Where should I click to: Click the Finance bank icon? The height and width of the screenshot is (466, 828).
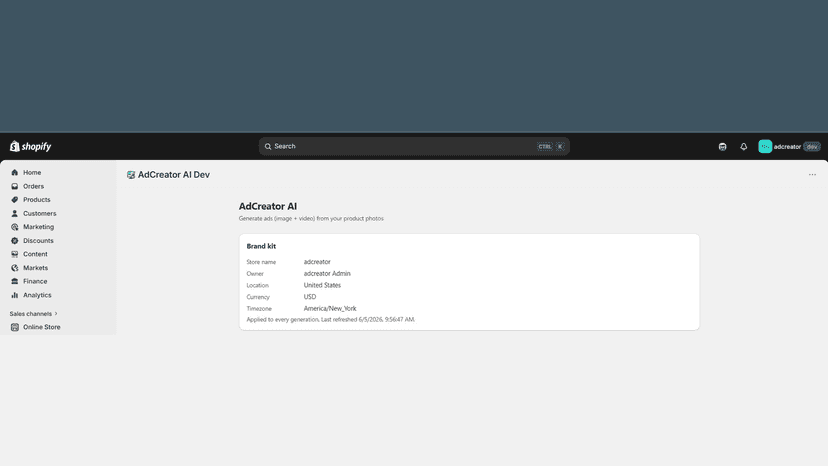click(x=15, y=281)
